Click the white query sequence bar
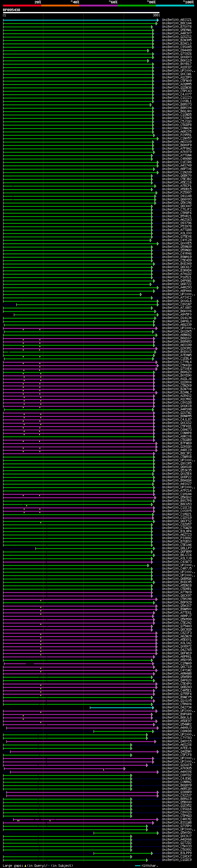This screenshot has height=868, width=197. (x=81, y=13)
